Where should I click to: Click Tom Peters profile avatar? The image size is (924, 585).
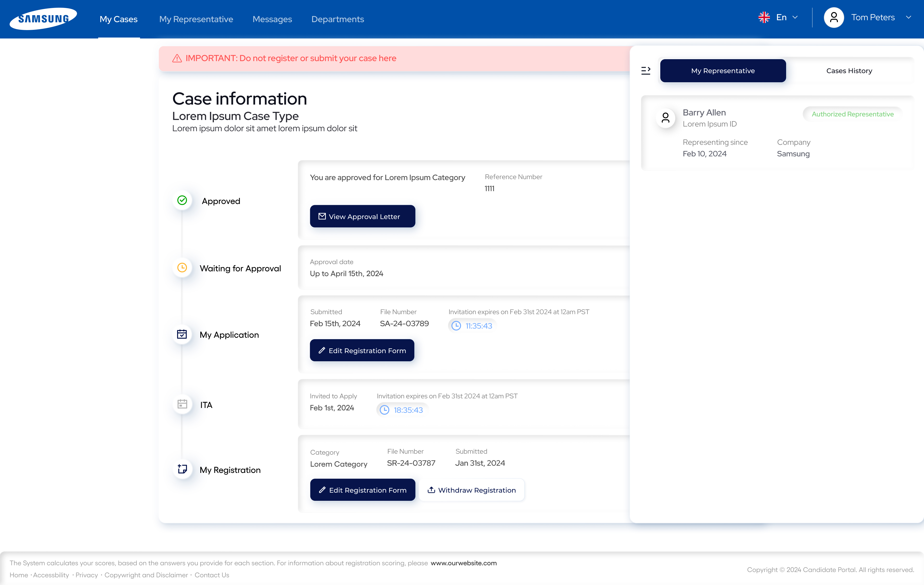pyautogui.click(x=834, y=18)
